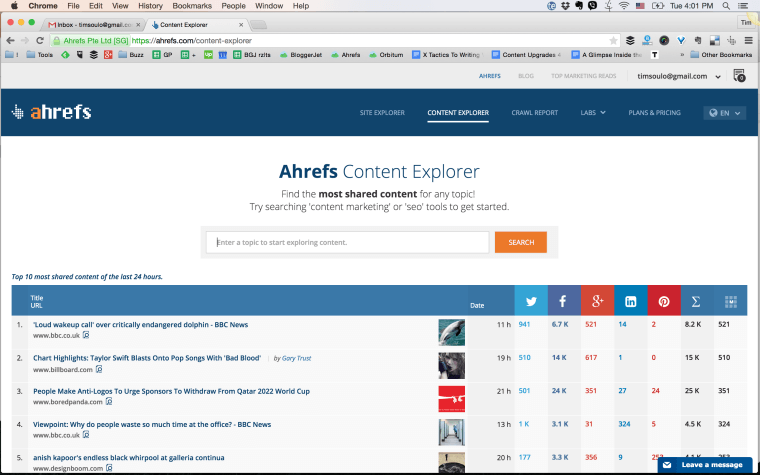
Task: Click the Taylor Swift article thumbnail
Action: 451,365
